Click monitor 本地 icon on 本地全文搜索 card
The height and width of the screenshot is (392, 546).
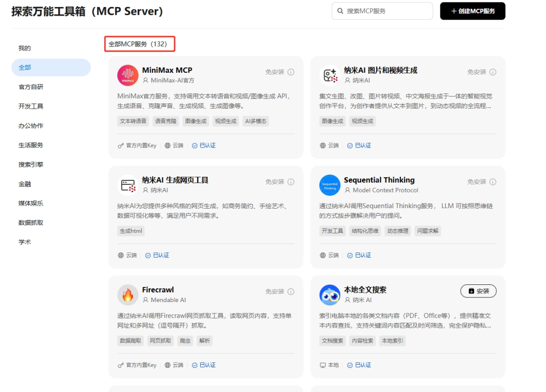pyautogui.click(x=323, y=365)
